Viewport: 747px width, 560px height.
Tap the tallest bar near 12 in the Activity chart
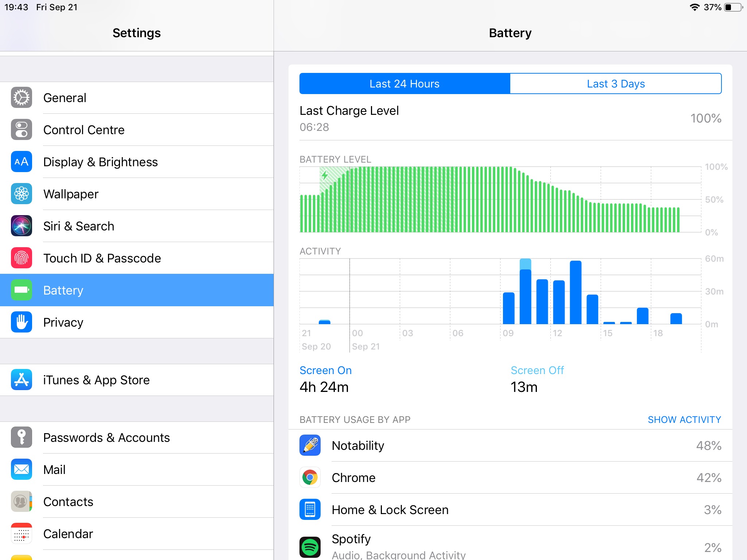(x=575, y=292)
